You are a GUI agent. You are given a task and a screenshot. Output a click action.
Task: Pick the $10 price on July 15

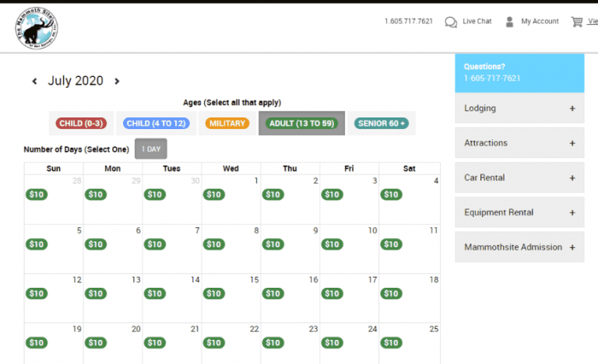(214, 293)
